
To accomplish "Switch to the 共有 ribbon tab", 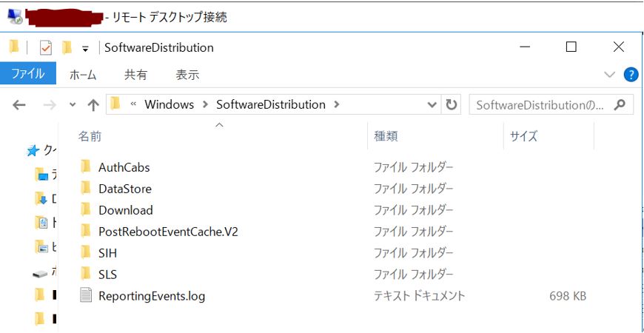I will click(x=135, y=75).
